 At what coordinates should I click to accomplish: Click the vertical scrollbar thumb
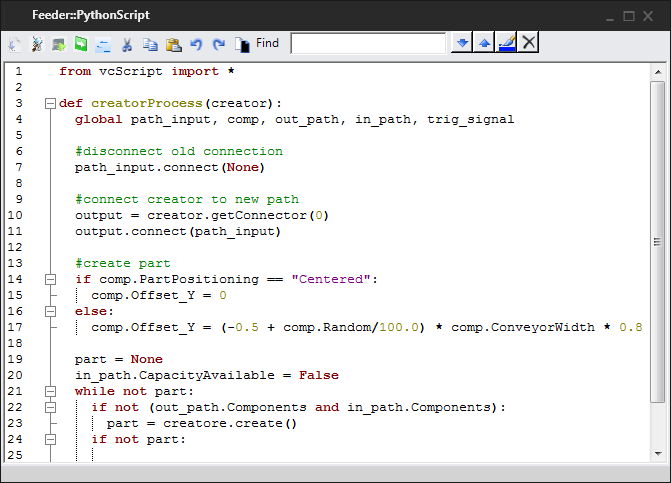[x=657, y=242]
